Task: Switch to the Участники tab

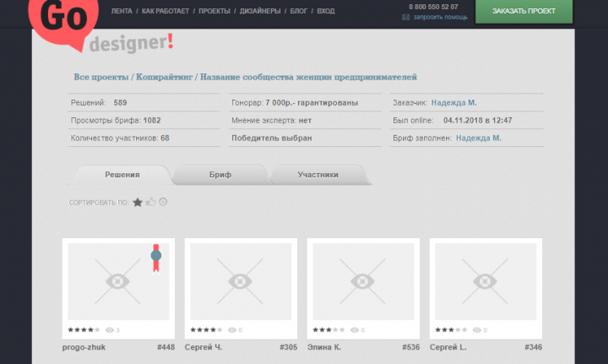Action: [318, 175]
